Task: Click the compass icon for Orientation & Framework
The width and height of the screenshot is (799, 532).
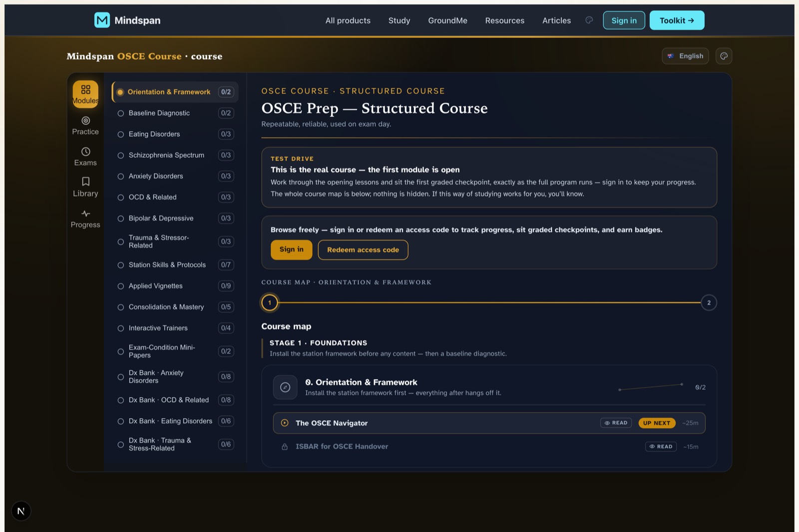Action: coord(285,387)
